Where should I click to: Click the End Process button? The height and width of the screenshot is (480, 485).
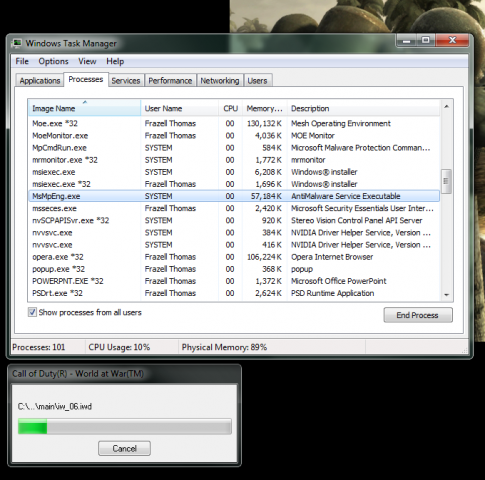click(418, 315)
